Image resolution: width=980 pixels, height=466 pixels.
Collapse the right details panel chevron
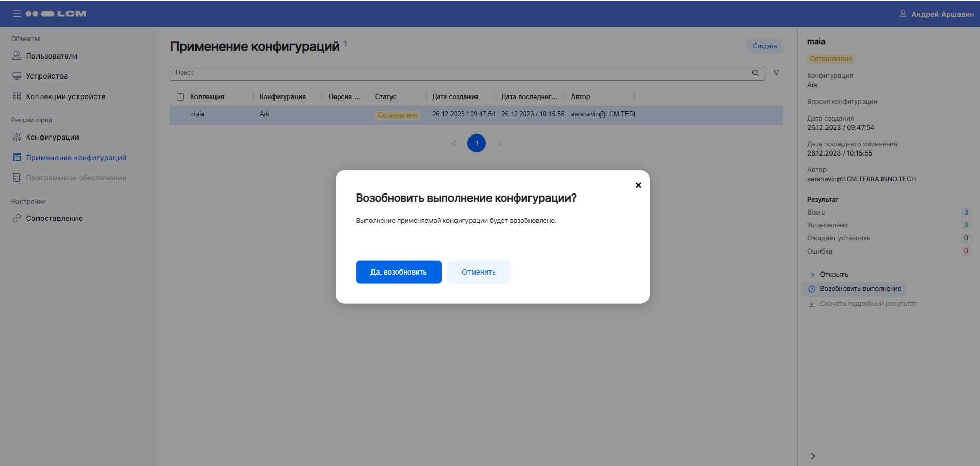coord(813,456)
